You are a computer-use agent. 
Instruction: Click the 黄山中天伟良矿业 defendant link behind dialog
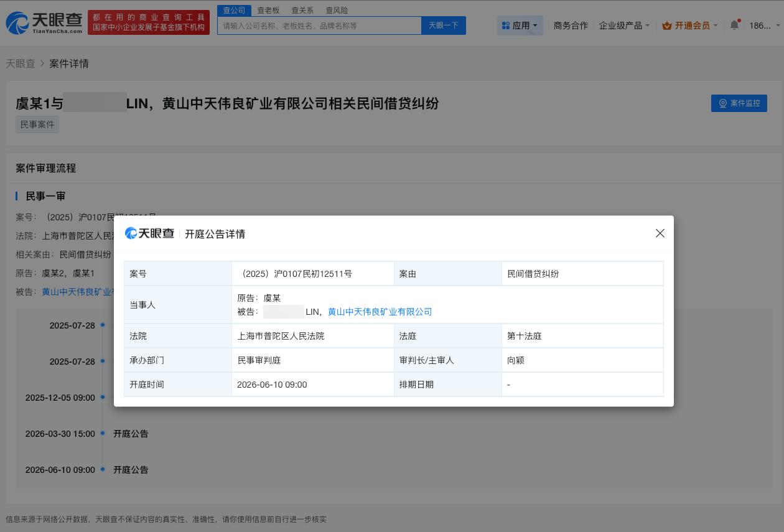(x=78, y=291)
